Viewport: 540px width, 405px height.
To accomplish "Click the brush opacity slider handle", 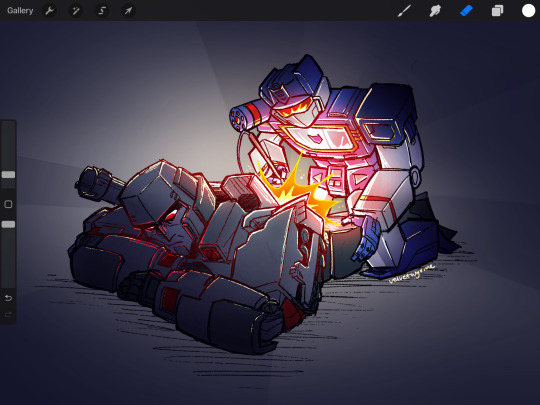I will pyautogui.click(x=8, y=224).
